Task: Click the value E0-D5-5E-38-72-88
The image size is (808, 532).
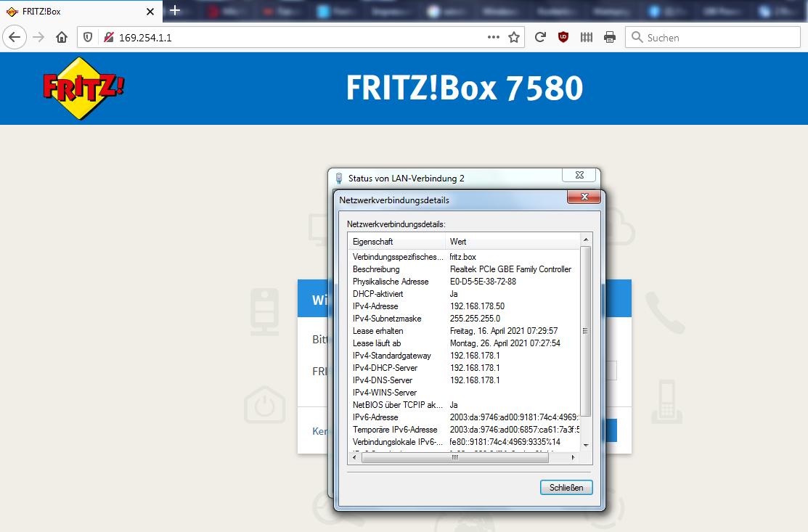Action: click(483, 281)
